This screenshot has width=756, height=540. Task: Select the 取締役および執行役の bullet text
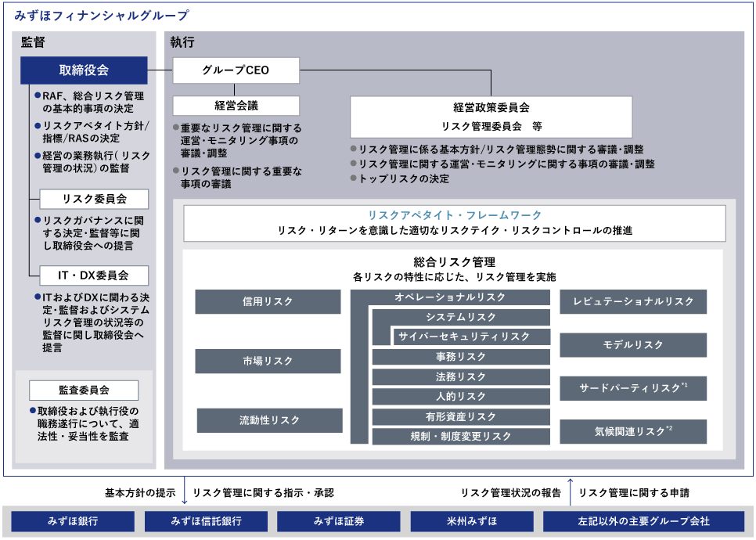[88, 412]
